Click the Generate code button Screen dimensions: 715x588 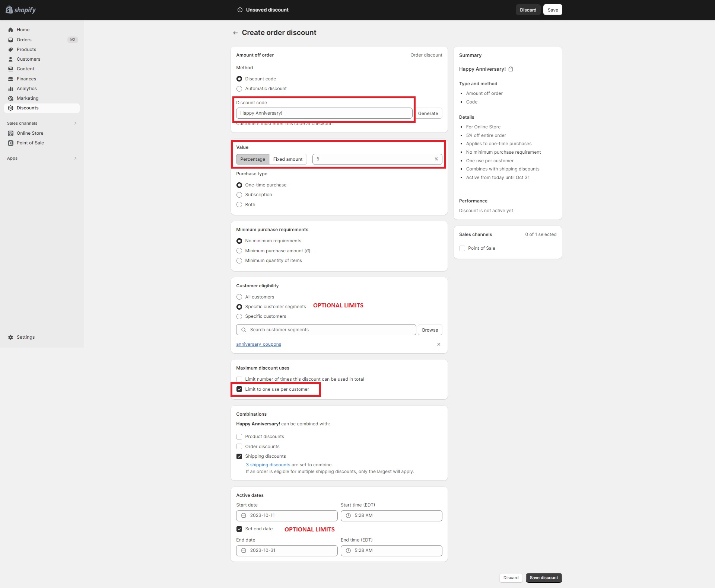[428, 113]
